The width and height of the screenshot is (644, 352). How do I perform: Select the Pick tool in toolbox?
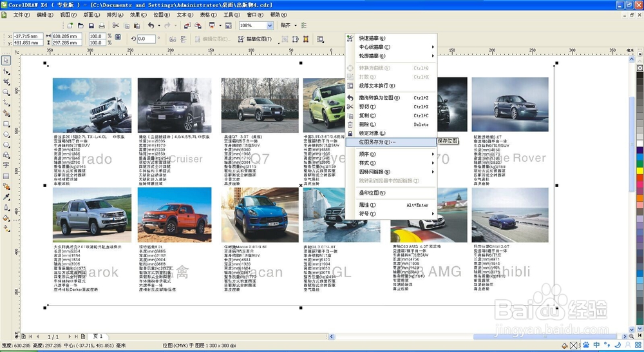pyautogui.click(x=6, y=61)
